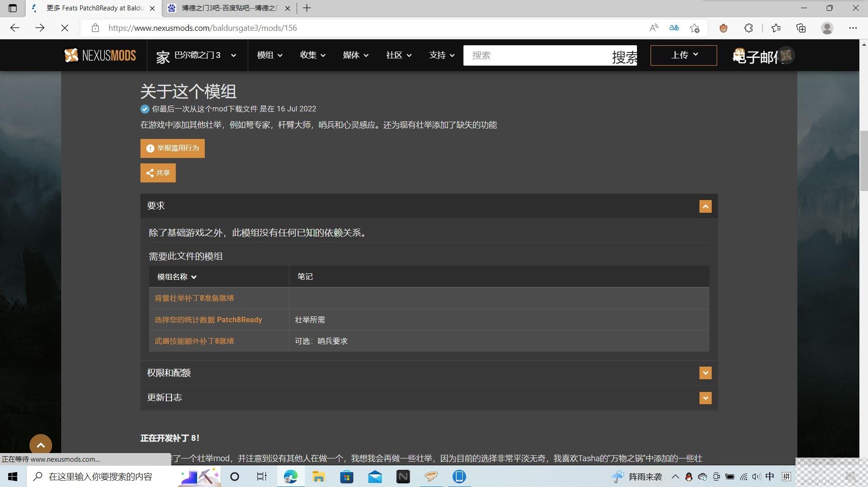The height and width of the screenshot is (487, 868).
Task: Click the 关于这个模组 heading
Action: pos(188,91)
